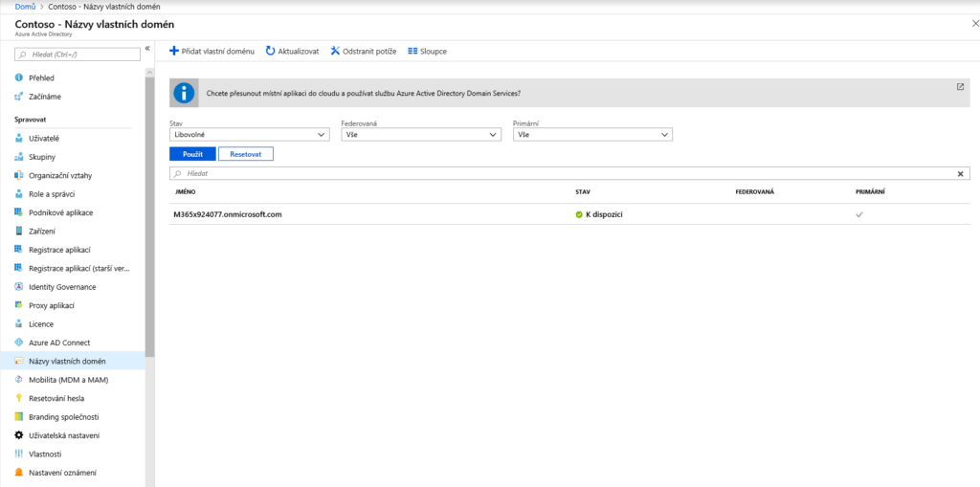Clear the search field with the X icon

(961, 174)
